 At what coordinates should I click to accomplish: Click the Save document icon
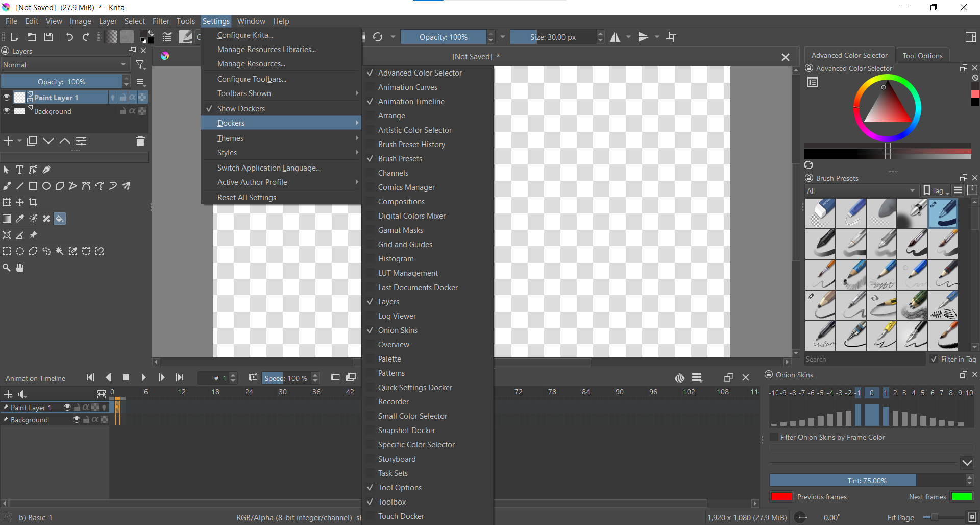[x=48, y=37]
